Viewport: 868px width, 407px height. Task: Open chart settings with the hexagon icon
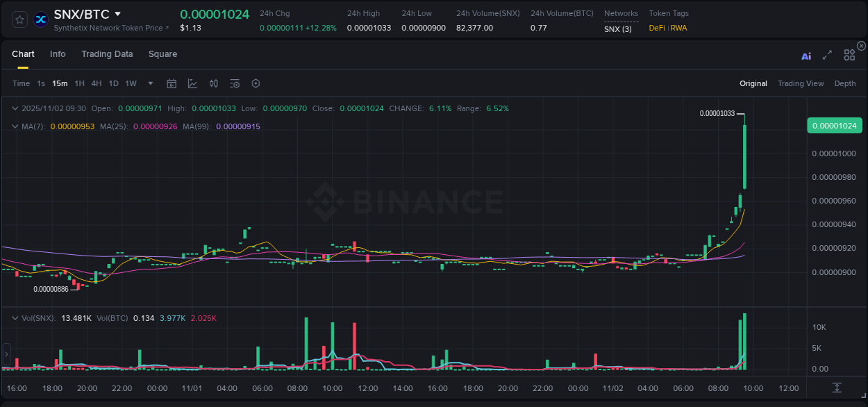click(x=256, y=83)
